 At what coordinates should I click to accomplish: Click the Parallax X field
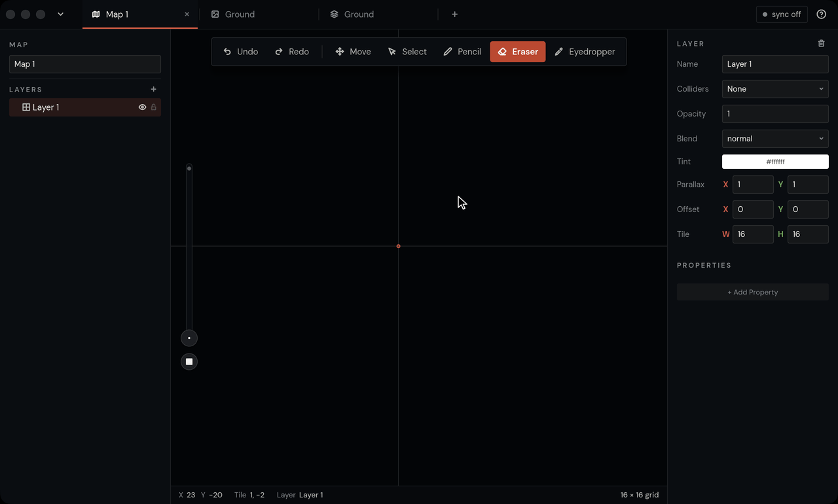(x=753, y=185)
